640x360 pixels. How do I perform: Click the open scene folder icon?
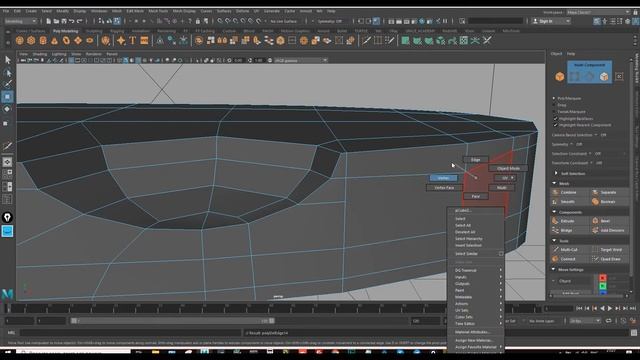(56, 21)
